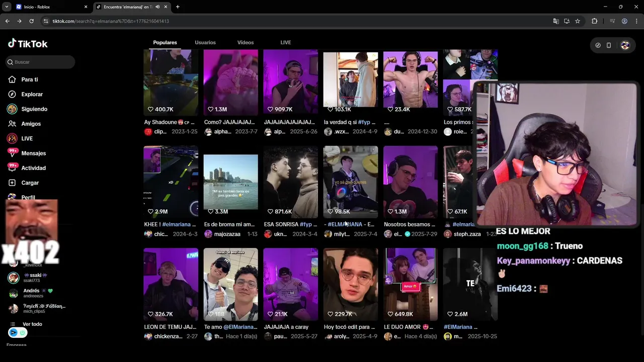This screenshot has height=362, width=644.
Task: Open video with 229.7K likes
Action: click(350, 284)
